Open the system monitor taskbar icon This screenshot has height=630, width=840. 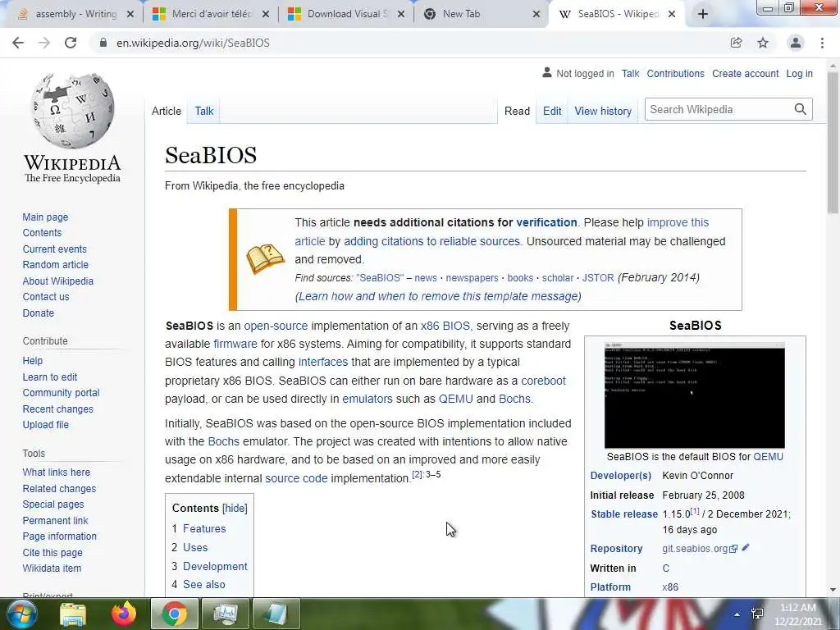click(x=226, y=614)
